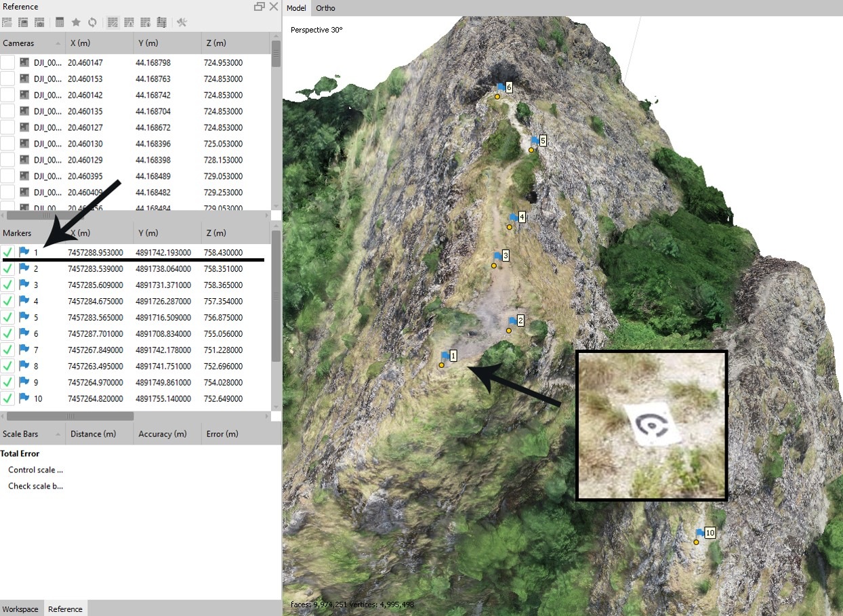Check camera checkbox in row Y 44.168396
Screen dimensions: 843x616
tap(7, 144)
